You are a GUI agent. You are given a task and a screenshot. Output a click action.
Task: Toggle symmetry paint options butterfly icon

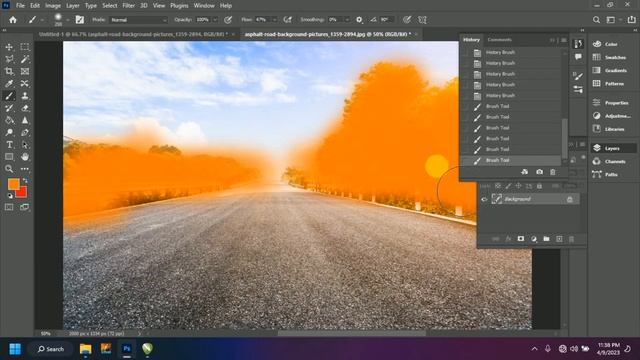click(x=422, y=20)
